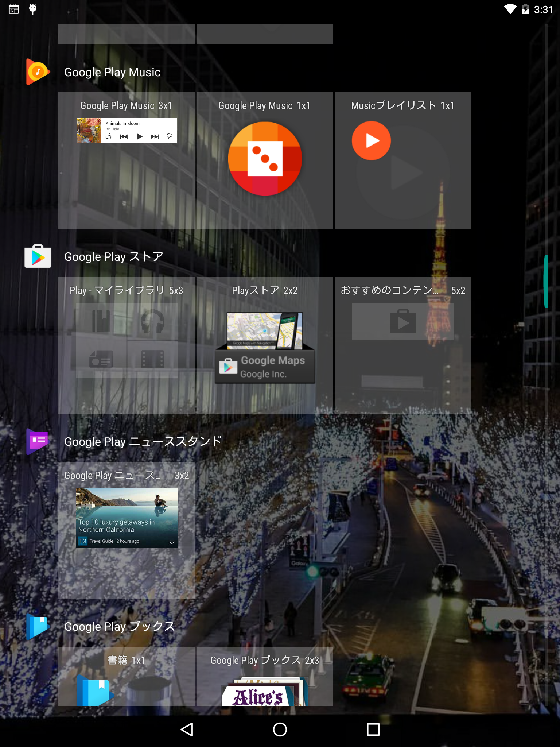
Task: Tap the Play bag icon beside Google Maps
Action: click(x=228, y=366)
